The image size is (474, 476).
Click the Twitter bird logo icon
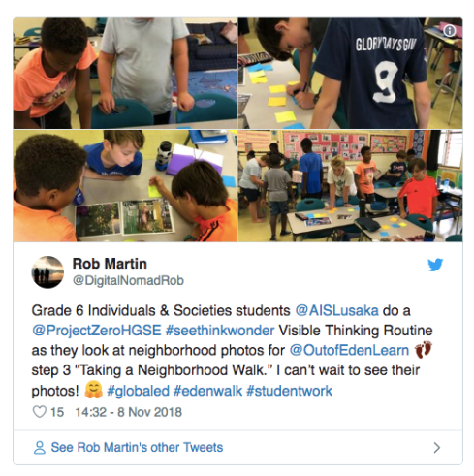pyautogui.click(x=435, y=265)
